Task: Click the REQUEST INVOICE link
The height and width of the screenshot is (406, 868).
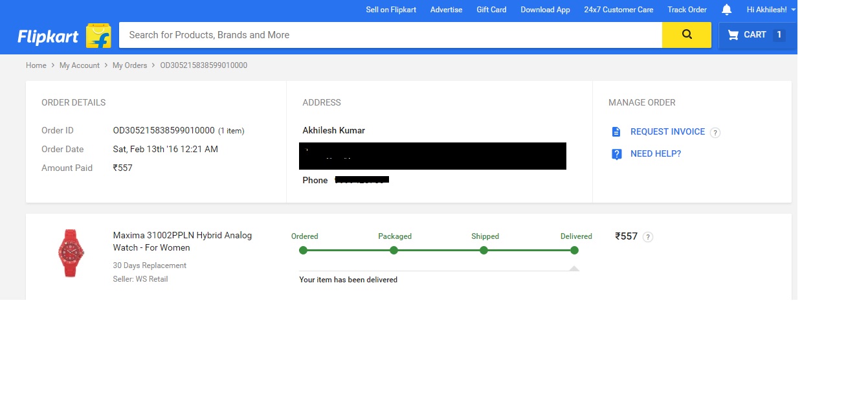Action: (667, 131)
